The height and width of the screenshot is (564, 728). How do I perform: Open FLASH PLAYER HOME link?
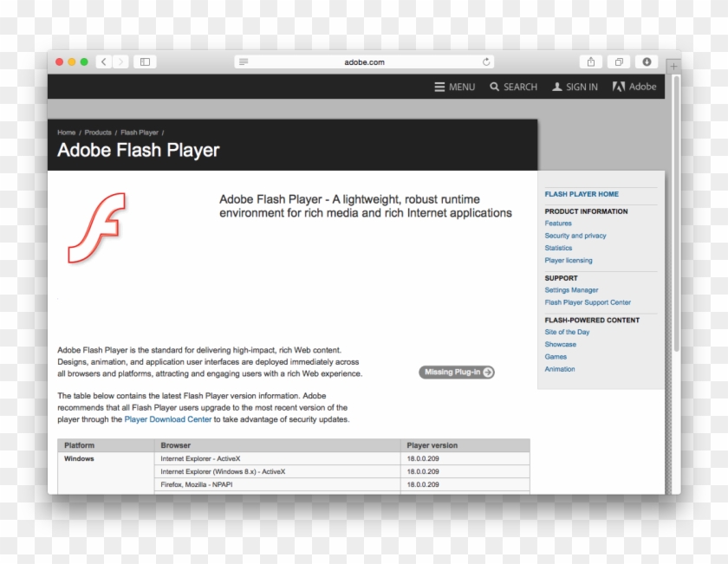[x=582, y=194]
